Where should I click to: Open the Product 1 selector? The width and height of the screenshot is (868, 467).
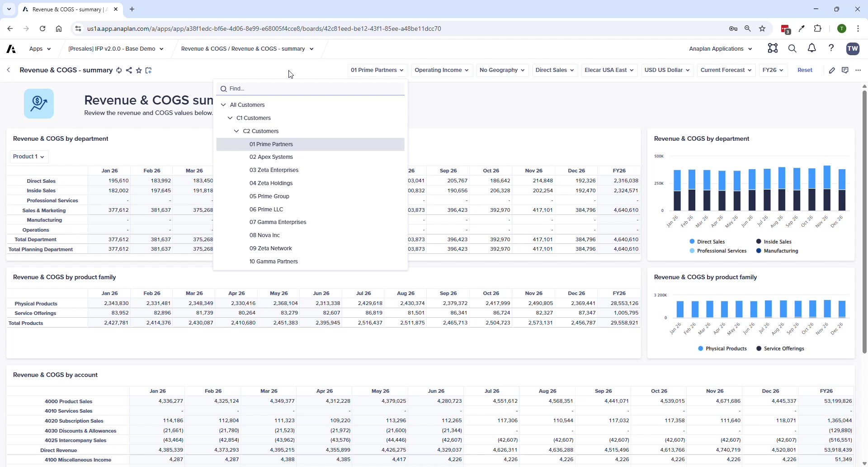pyautogui.click(x=28, y=157)
